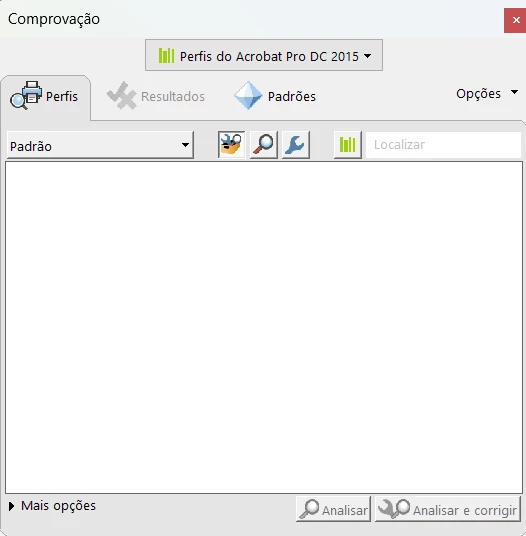Select the profiles toolbox icon
Viewport: 526px width, 536px height.
231,145
